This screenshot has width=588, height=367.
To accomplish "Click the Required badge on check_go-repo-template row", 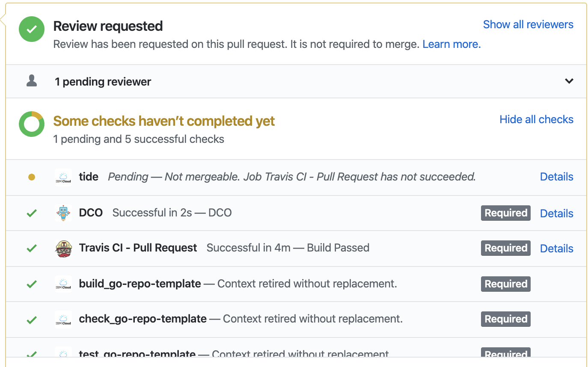I will pyautogui.click(x=505, y=319).
